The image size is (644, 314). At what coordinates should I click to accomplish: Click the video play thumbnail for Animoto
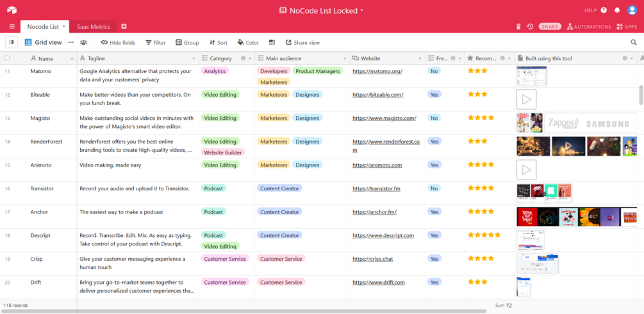pyautogui.click(x=527, y=170)
